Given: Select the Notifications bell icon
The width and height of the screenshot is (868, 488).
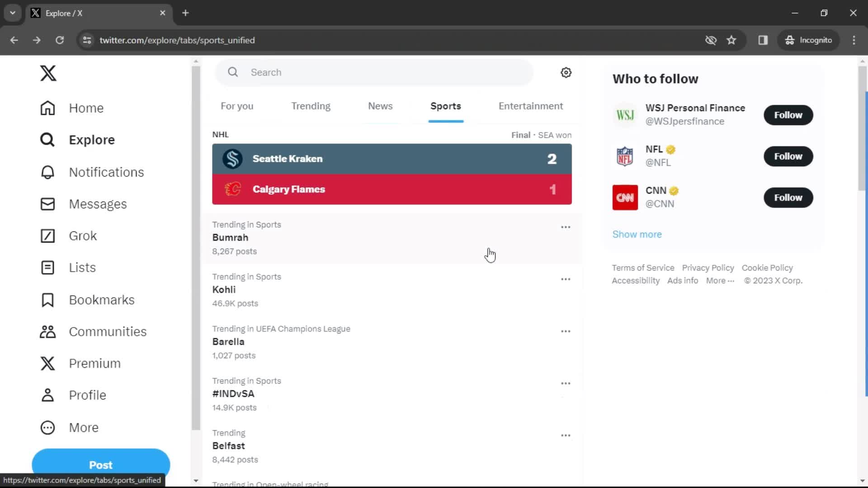Looking at the screenshot, I should pyautogui.click(x=47, y=172).
